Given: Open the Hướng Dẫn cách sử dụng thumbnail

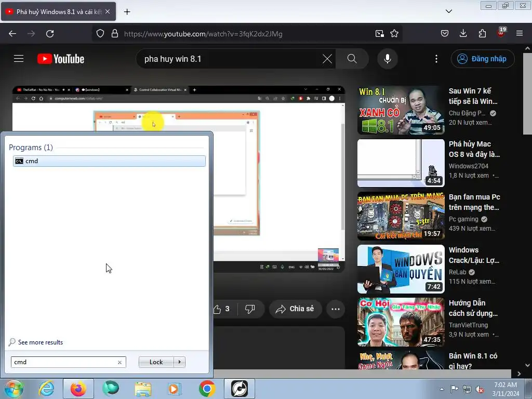Looking at the screenshot, I should 401,322.
